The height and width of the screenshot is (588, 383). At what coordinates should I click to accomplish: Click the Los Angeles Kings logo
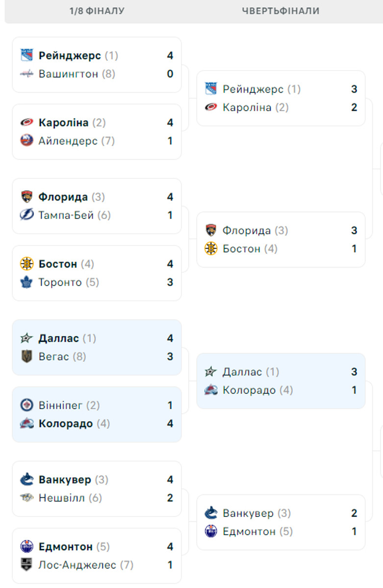26,565
